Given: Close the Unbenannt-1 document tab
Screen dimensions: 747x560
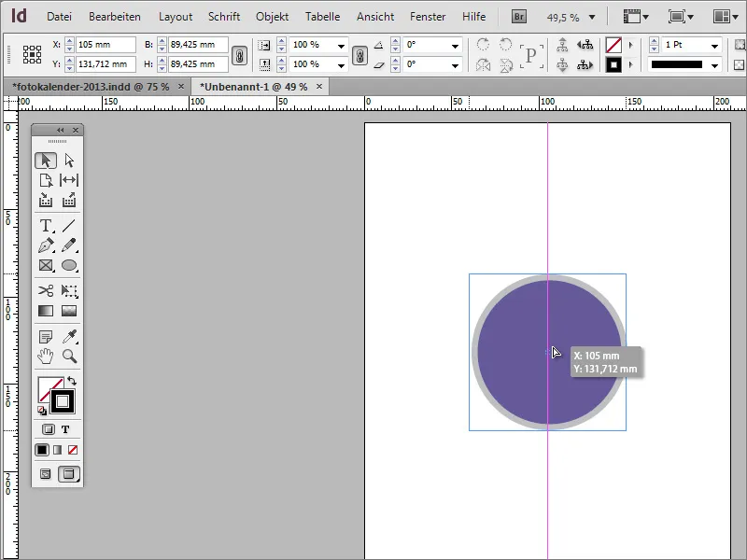Looking at the screenshot, I should 319,86.
